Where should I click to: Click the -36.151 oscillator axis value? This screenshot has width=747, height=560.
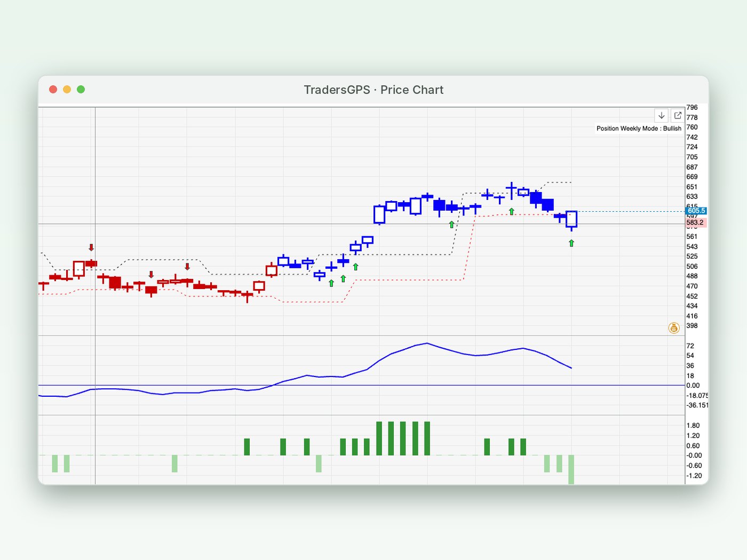(697, 405)
